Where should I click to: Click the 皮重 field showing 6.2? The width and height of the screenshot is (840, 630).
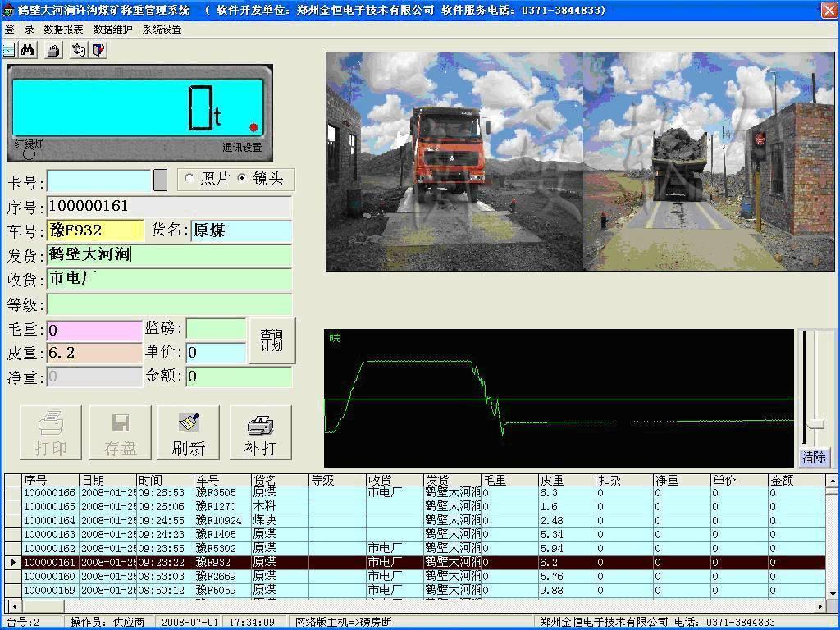[x=94, y=353]
